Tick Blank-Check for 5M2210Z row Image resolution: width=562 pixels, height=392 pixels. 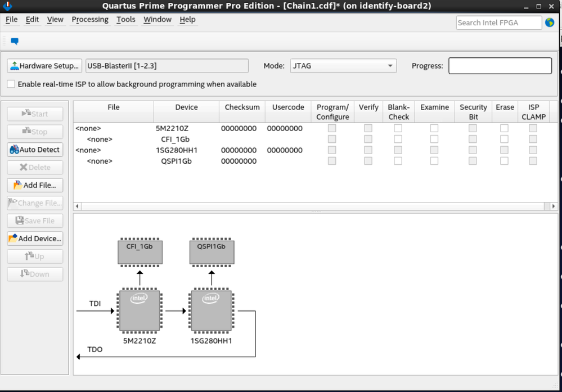coord(398,128)
